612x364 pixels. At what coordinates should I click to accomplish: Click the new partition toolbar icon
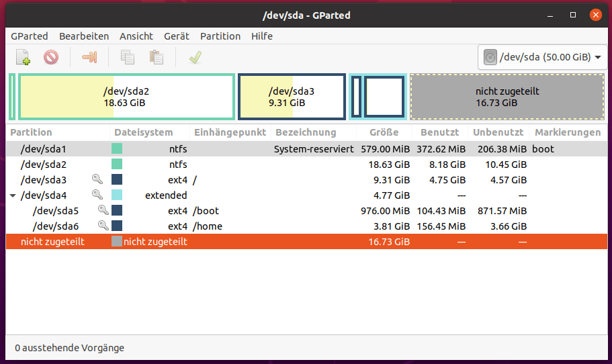pyautogui.click(x=24, y=58)
